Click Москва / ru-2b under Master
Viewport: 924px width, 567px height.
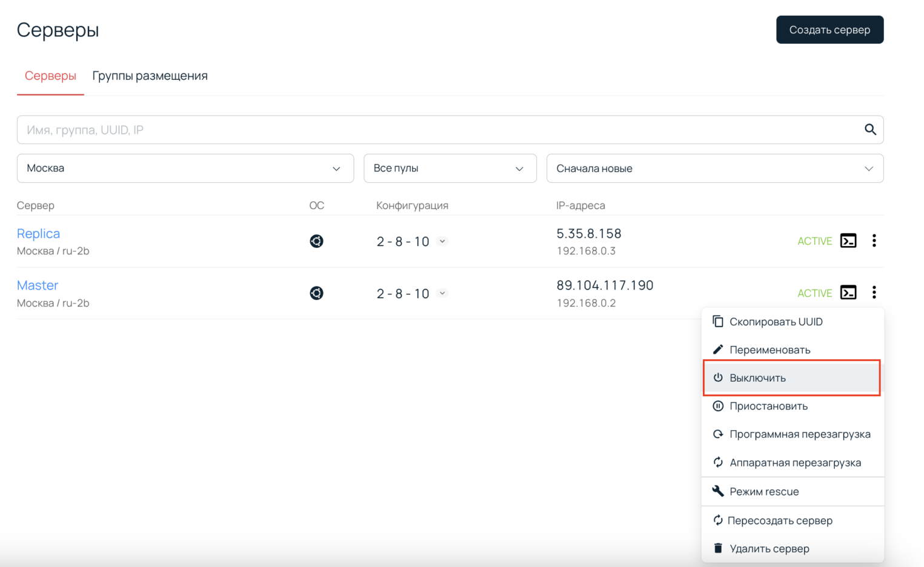pos(53,303)
